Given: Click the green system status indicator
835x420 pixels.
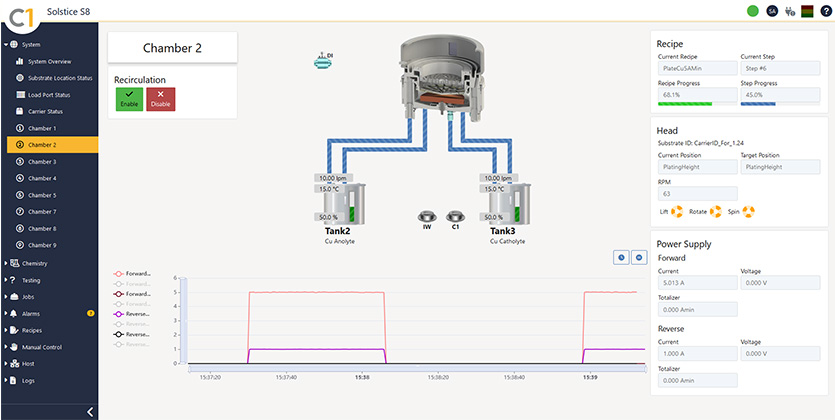Looking at the screenshot, I should (x=752, y=11).
